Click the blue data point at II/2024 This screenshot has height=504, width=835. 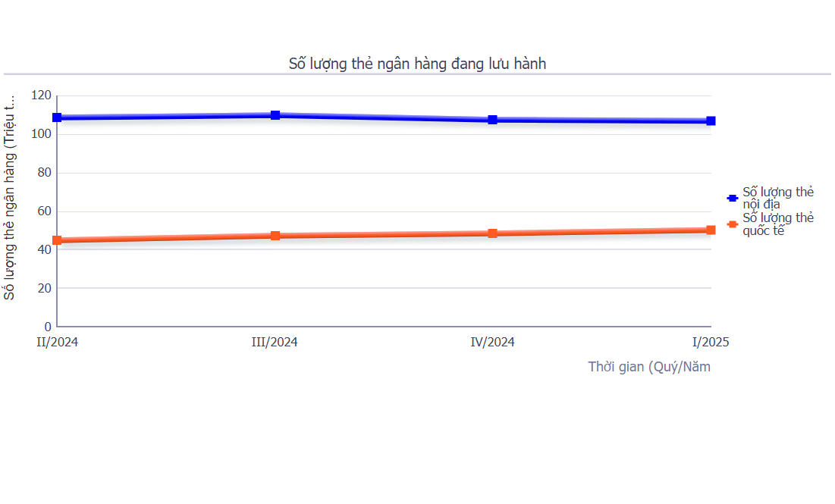point(57,117)
